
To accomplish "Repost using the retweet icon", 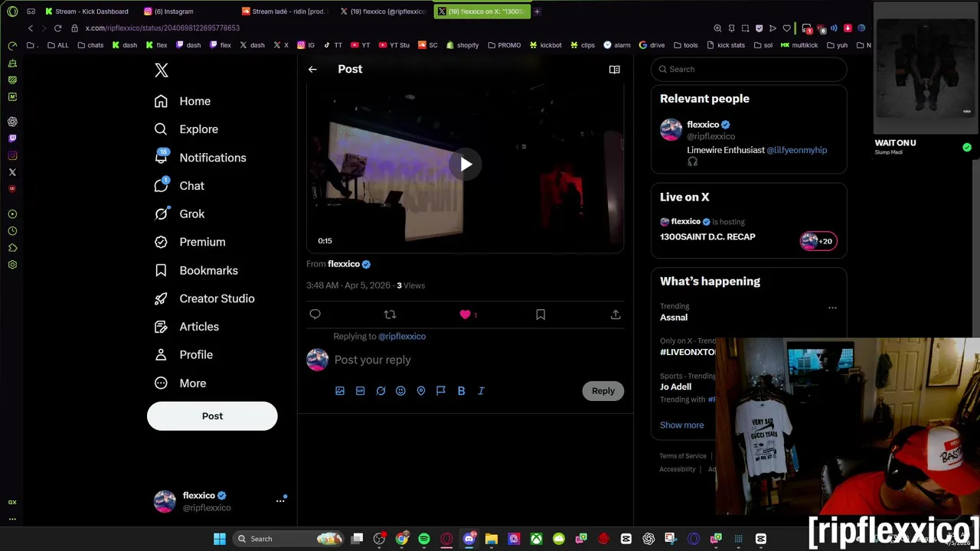I will coord(390,315).
